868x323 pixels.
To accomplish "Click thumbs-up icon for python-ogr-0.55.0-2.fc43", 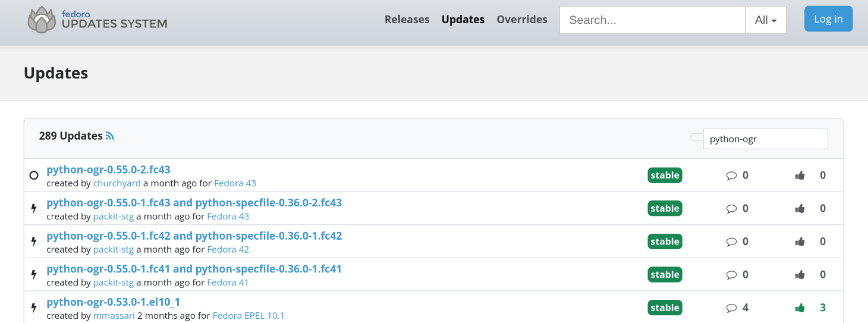I will pos(800,175).
